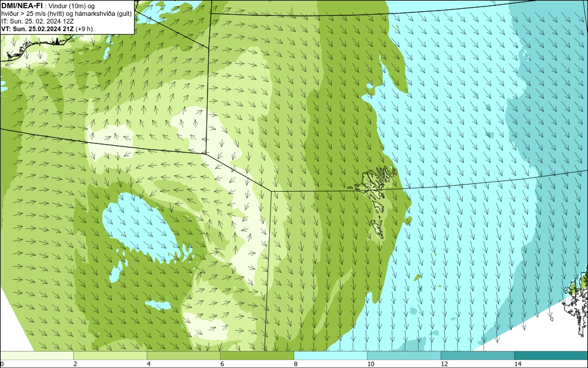Click the legend label '2'
Image resolution: width=588 pixels, height=368 pixels.
click(75, 364)
